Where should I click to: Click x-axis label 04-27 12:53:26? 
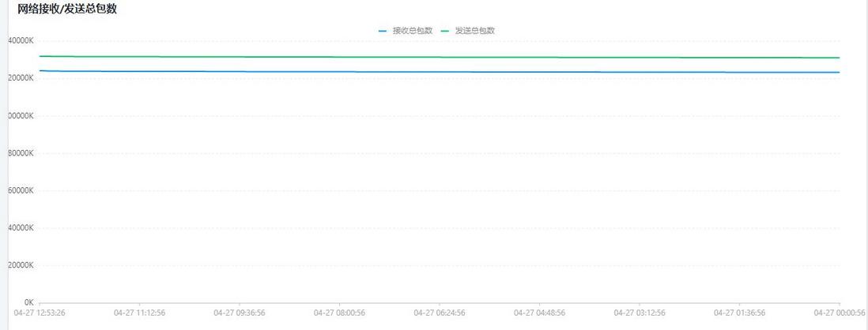coord(40,313)
